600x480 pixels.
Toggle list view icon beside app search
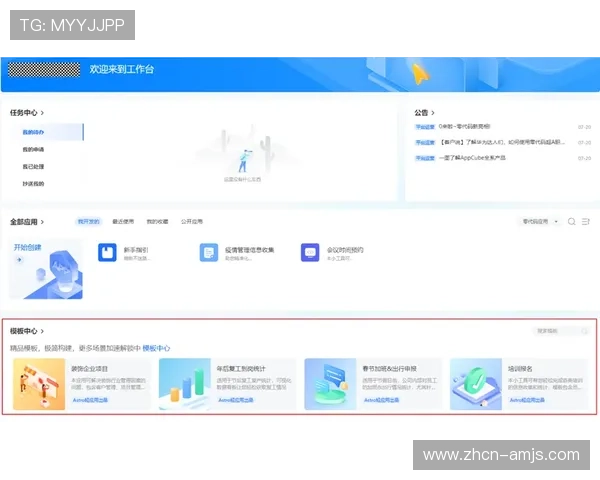click(586, 222)
